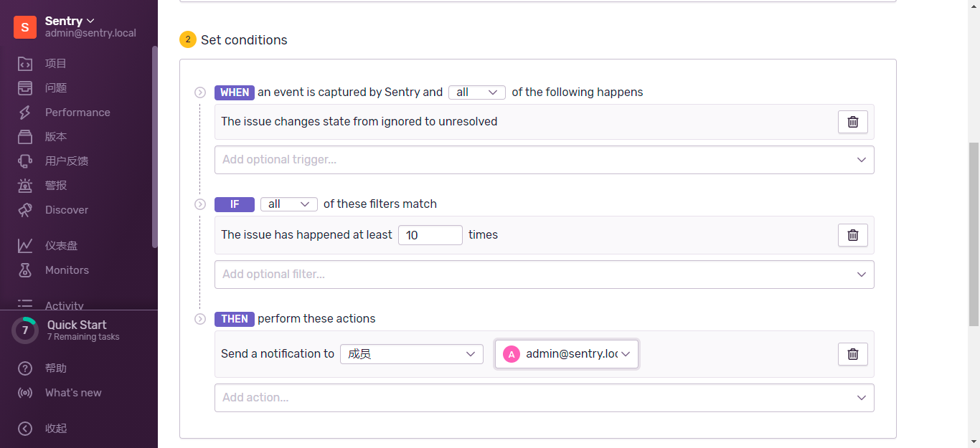The image size is (980, 448).
Task: Click the Discover telescope icon
Action: tap(25, 210)
